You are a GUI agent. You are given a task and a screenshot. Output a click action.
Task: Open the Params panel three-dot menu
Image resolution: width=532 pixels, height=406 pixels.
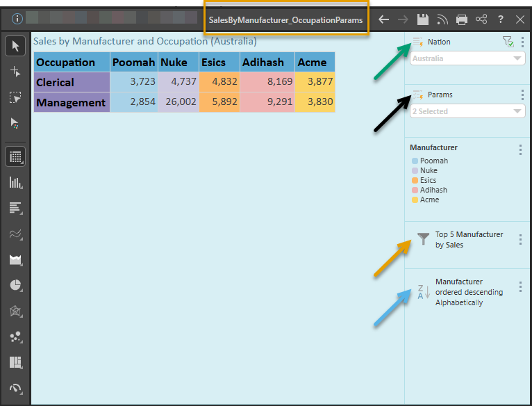522,95
